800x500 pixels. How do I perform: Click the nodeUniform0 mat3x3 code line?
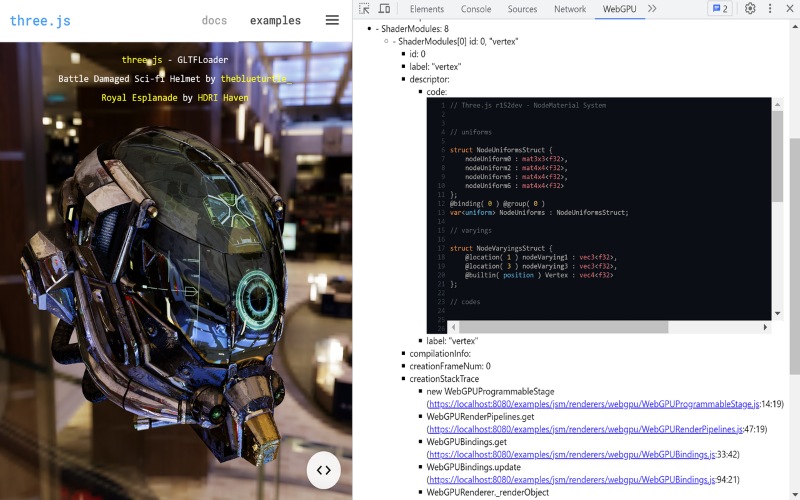[x=516, y=159]
